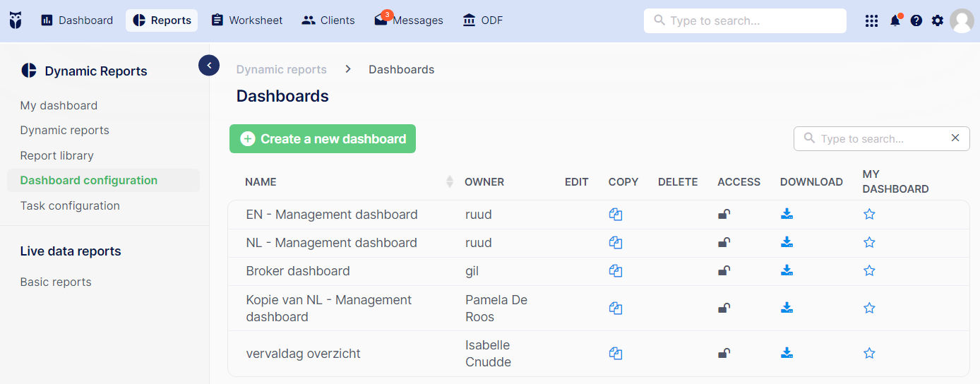The height and width of the screenshot is (384, 980).
Task: Go to Dynamic reports in the sidebar
Action: [x=65, y=131]
